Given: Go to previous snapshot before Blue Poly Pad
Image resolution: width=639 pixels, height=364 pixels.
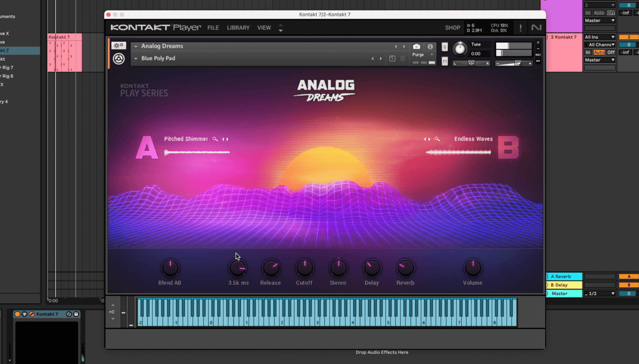Looking at the screenshot, I should coord(372,59).
